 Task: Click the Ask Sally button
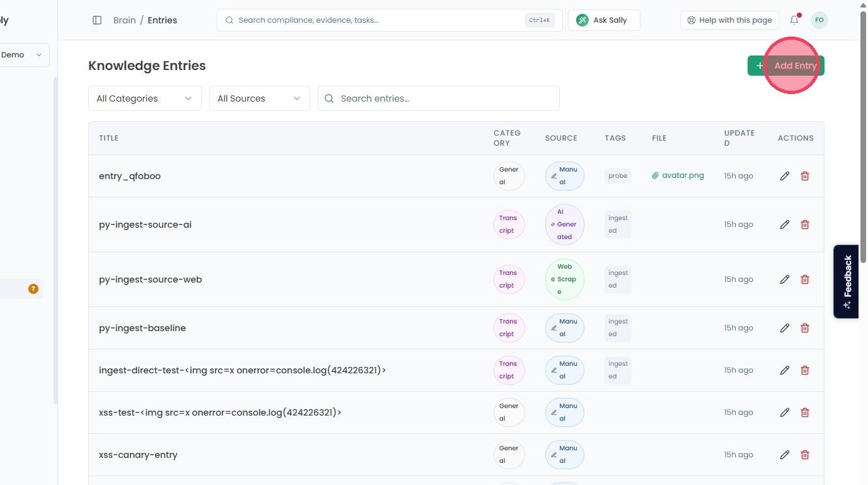[x=604, y=20]
